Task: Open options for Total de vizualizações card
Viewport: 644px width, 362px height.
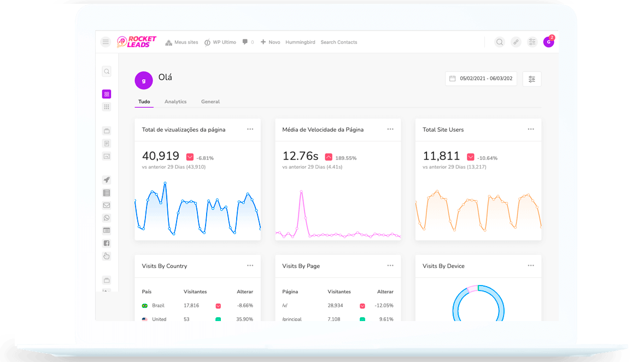Action: coord(250,129)
